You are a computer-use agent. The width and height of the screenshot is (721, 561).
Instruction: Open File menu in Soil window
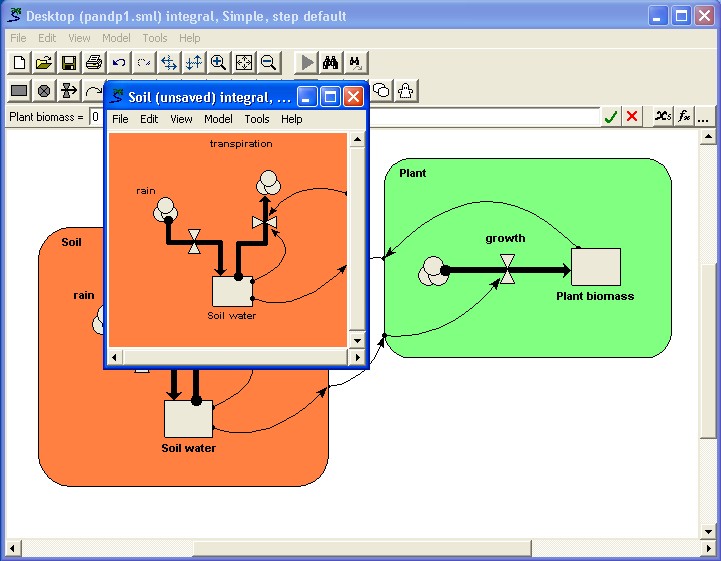pyautogui.click(x=120, y=119)
